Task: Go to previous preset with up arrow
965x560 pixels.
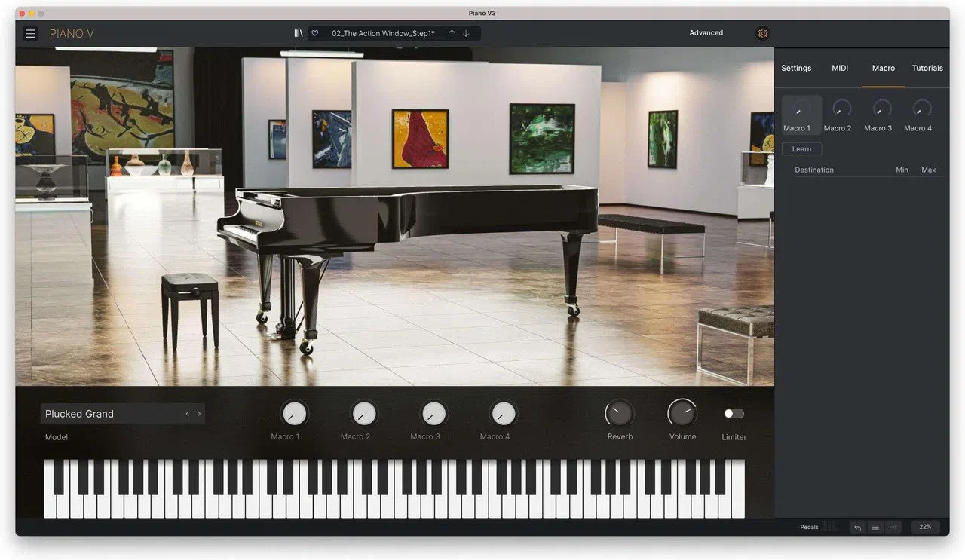Action: point(452,33)
